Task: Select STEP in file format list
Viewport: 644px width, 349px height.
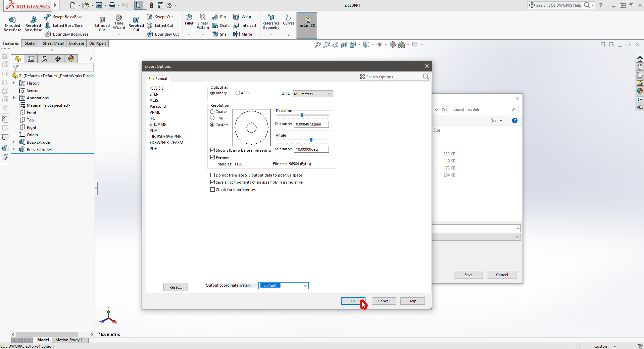Action: tap(154, 94)
